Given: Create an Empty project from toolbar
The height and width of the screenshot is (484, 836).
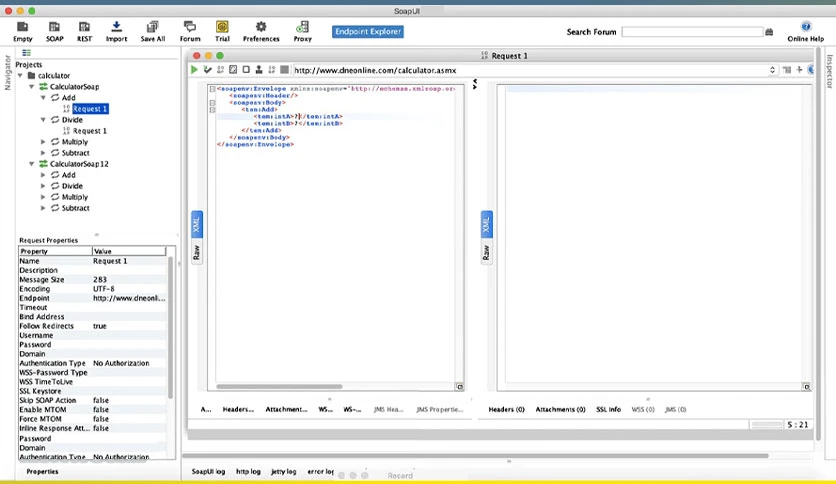Looking at the screenshot, I should (22, 31).
